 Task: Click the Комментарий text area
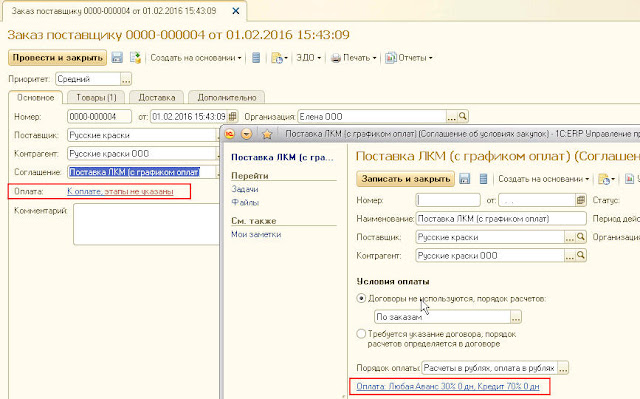coord(147,224)
